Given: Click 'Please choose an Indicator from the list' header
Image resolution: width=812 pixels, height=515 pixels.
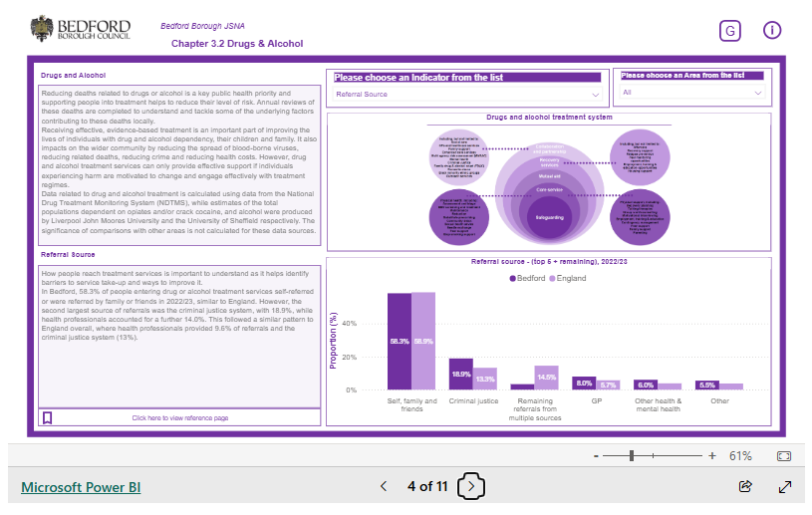Looking at the screenshot, I should click(467, 77).
